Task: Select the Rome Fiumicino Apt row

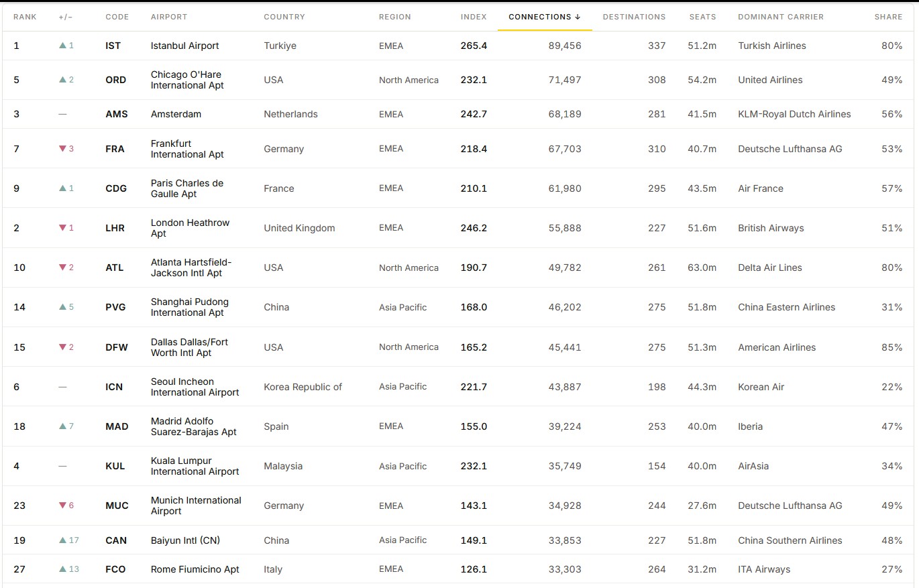Action: click(459, 569)
